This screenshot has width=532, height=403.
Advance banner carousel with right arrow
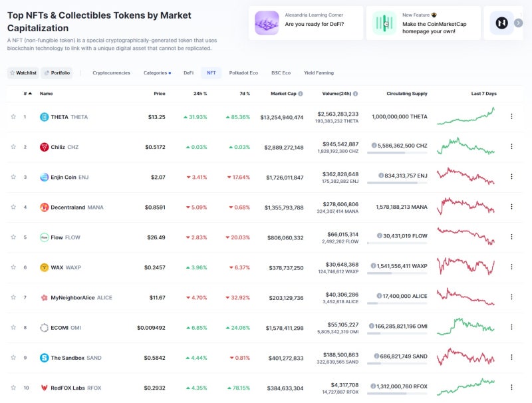pyautogui.click(x=519, y=23)
